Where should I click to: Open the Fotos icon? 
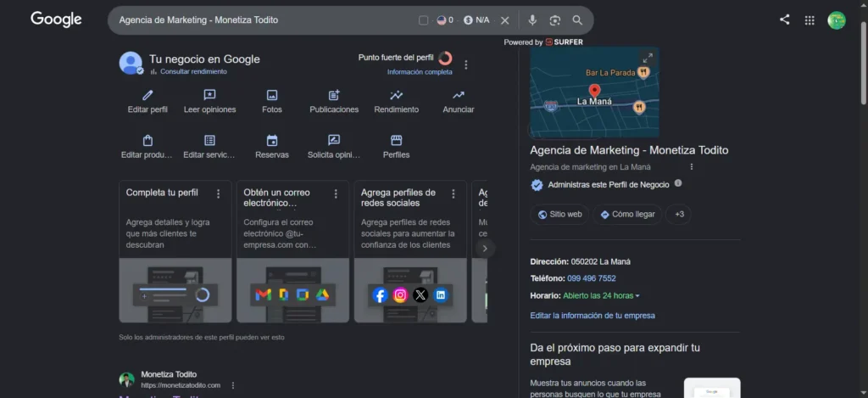coord(272,95)
